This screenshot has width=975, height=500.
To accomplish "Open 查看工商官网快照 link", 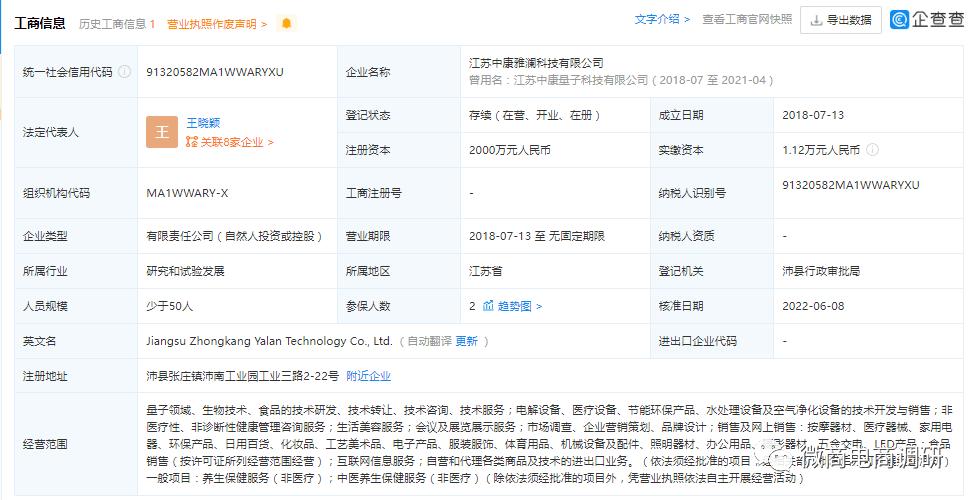I will [x=746, y=19].
